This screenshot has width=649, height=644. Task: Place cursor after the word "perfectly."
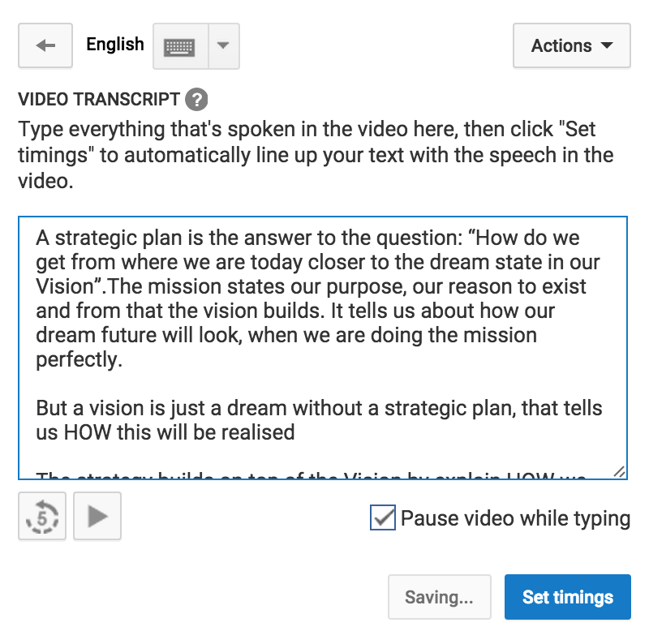tap(123, 359)
